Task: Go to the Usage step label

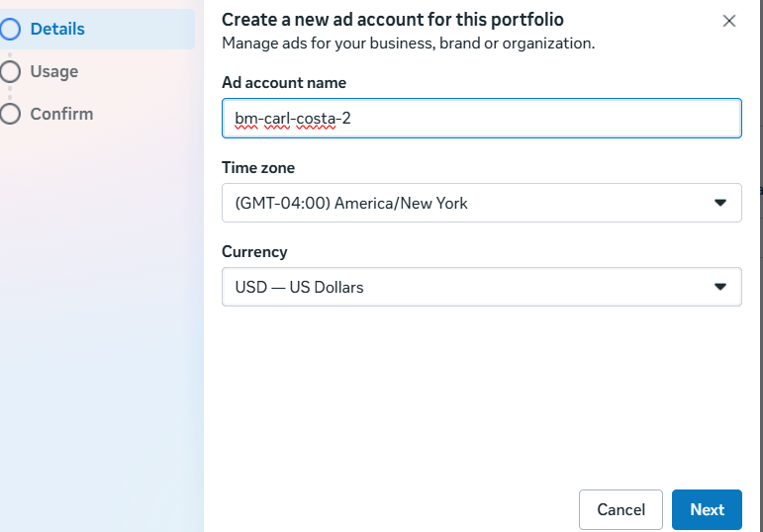Action: click(x=54, y=71)
